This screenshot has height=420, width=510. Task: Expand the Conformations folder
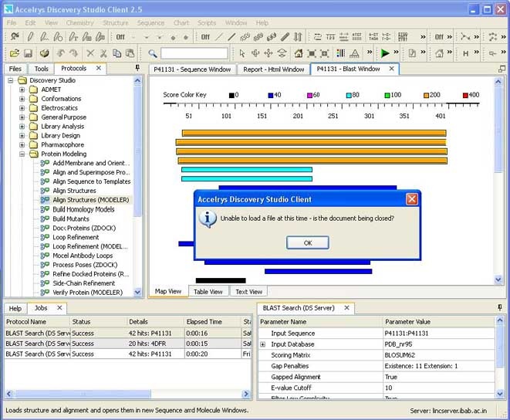coord(22,99)
